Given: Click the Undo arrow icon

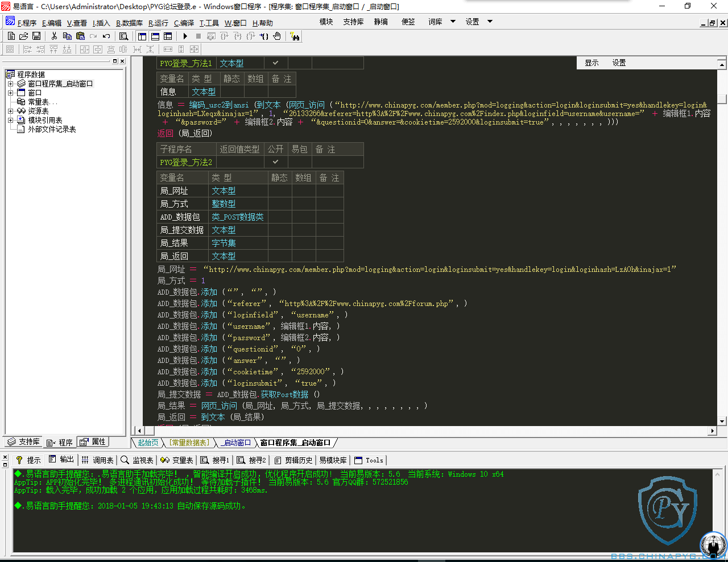Looking at the screenshot, I should (x=106, y=36).
